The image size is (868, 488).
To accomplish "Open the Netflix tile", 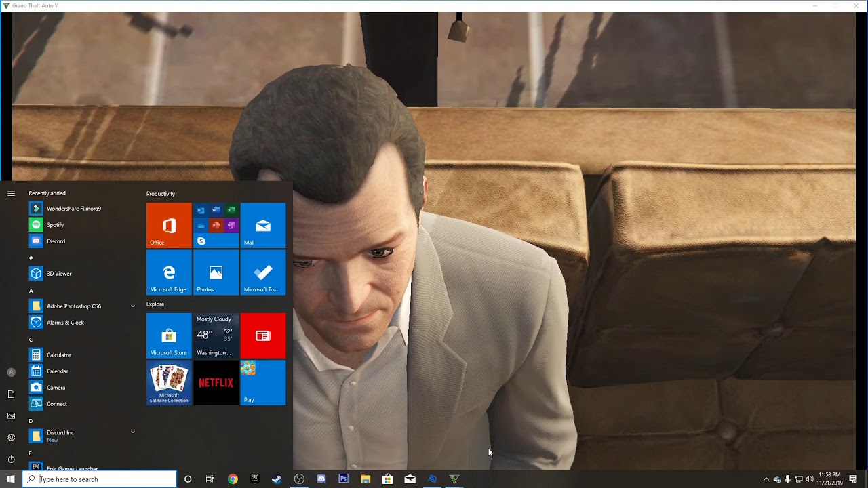I will coord(216,383).
